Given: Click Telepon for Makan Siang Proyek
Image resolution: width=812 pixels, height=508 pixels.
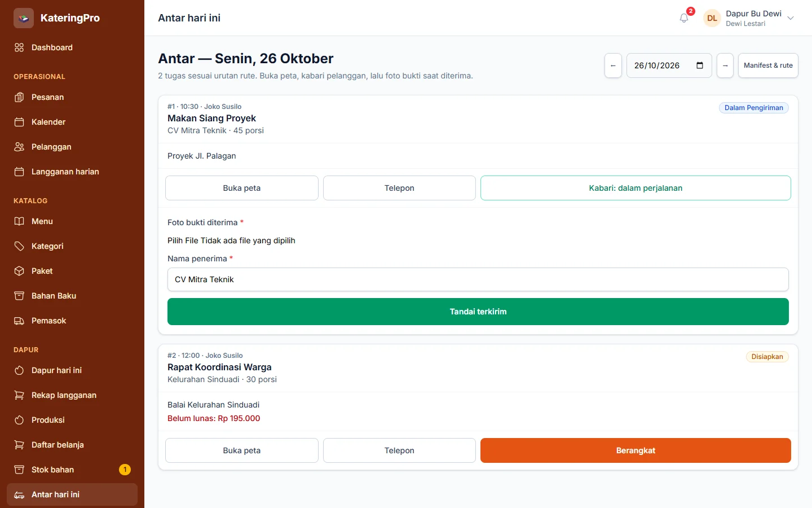Looking at the screenshot, I should 399,188.
